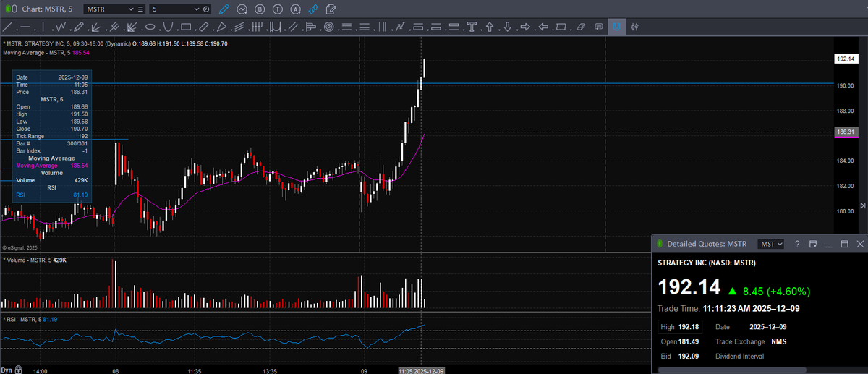Select the arc or parabola drawing tool
Screen dimensions: 868x374
click(168, 27)
